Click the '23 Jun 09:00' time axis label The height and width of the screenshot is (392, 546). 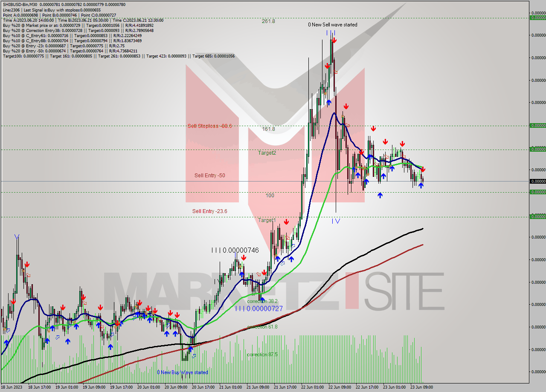tap(421, 387)
